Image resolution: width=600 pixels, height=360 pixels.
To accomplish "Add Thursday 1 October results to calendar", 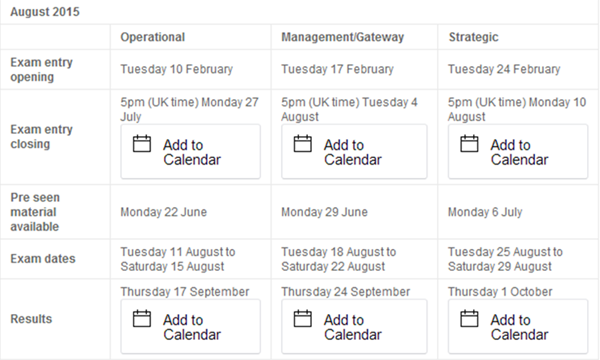I will 518,326.
